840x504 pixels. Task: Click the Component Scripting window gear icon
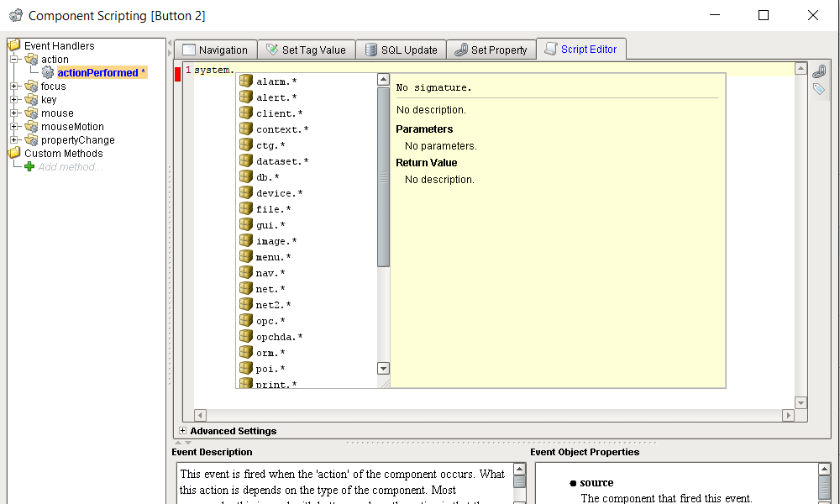16,15
